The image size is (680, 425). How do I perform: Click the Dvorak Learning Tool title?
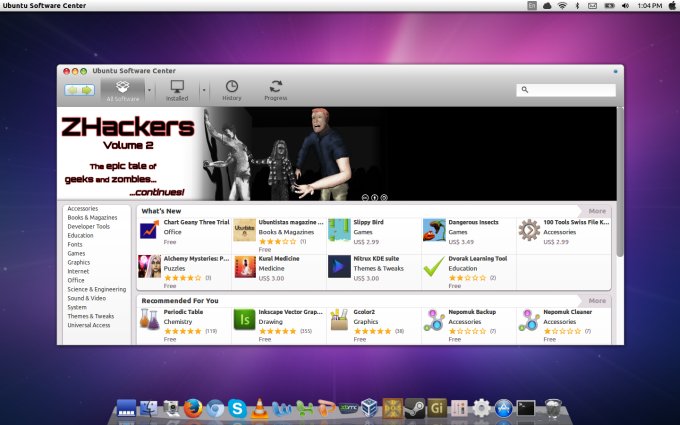tap(477, 258)
